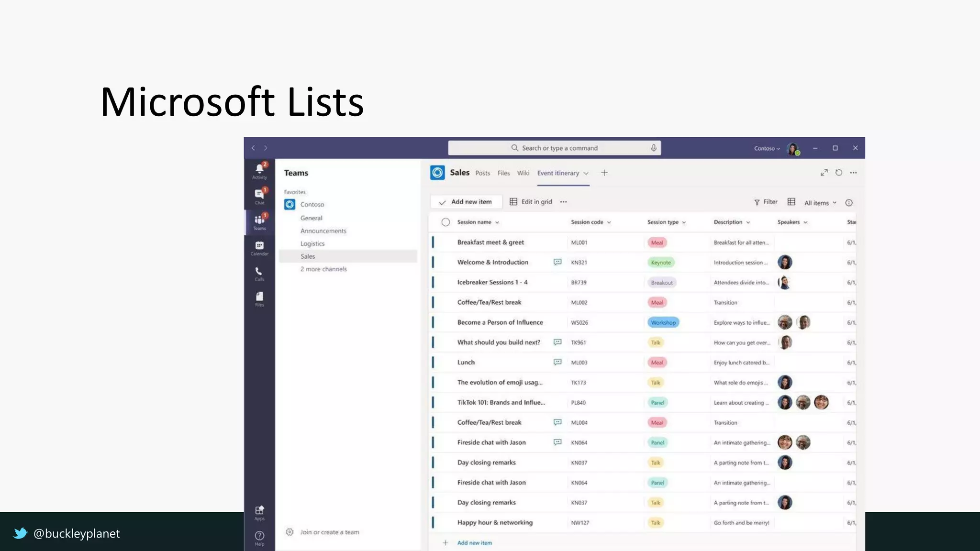Open comments on What should you build next
Screen dimensions: 980x551
(x=557, y=342)
